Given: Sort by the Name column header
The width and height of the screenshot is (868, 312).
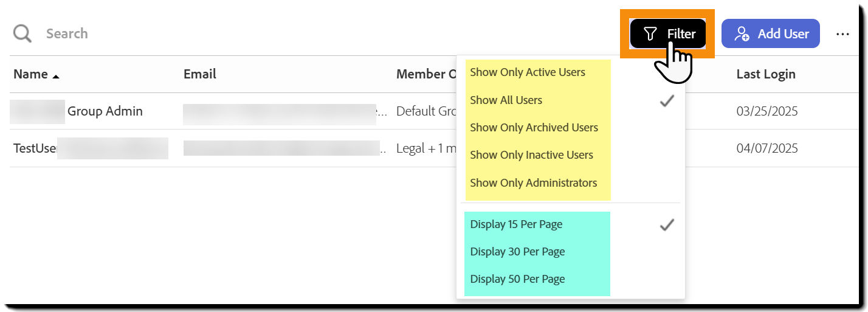Looking at the screenshot, I should tap(36, 74).
